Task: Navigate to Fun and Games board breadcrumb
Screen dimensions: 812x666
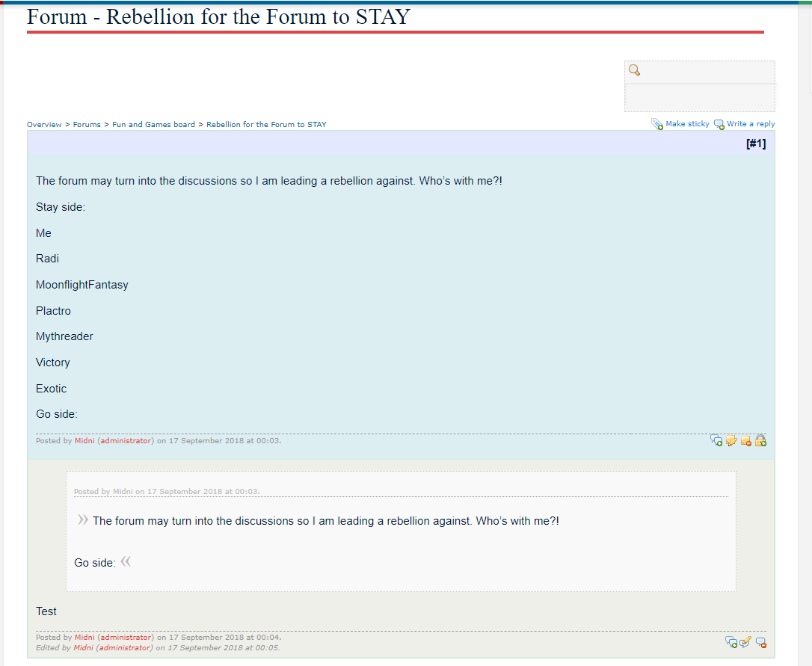Action: point(153,125)
